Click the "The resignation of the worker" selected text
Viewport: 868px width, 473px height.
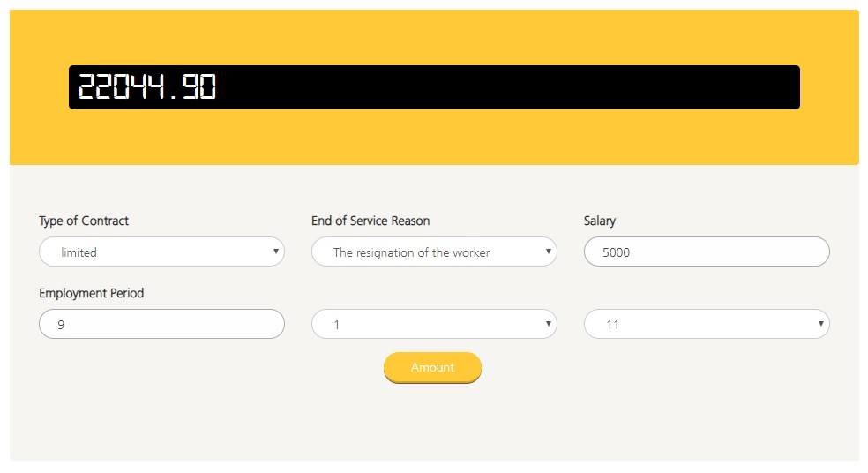411,252
